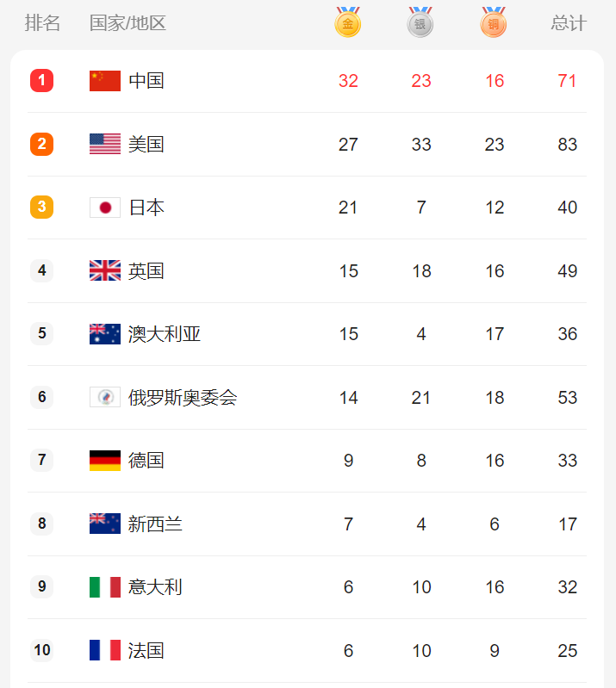This screenshot has height=688, width=616.
Task: Open the 中国 country link
Action: point(146,81)
